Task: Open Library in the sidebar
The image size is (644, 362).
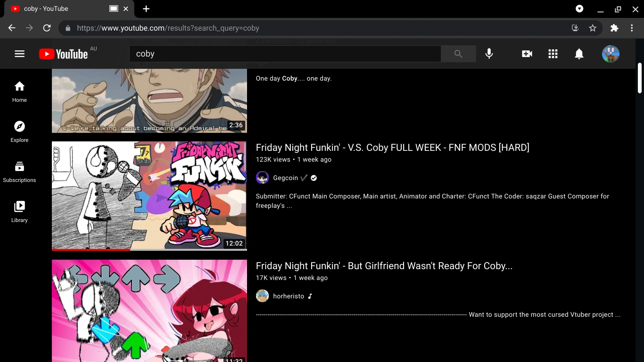Action: point(19,212)
